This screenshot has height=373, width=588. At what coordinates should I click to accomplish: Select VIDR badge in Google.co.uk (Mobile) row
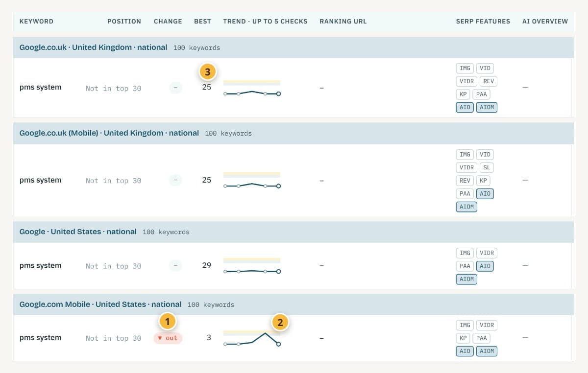coord(466,167)
